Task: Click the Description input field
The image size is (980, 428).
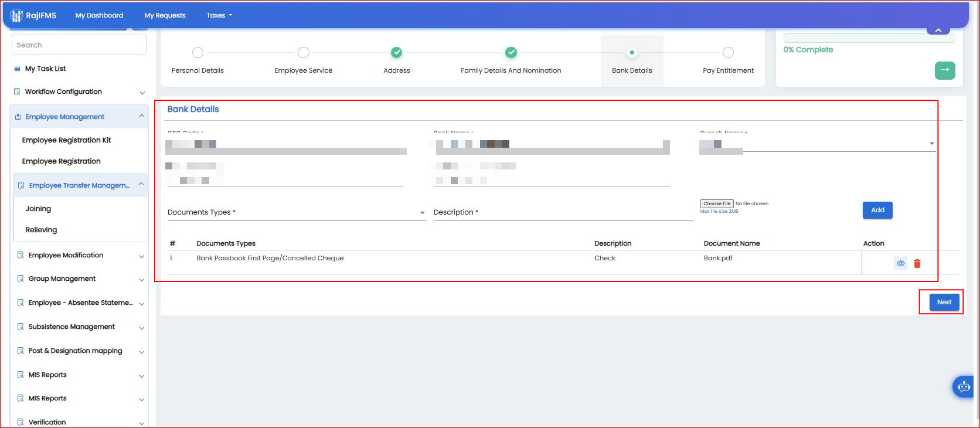Action: (x=563, y=212)
